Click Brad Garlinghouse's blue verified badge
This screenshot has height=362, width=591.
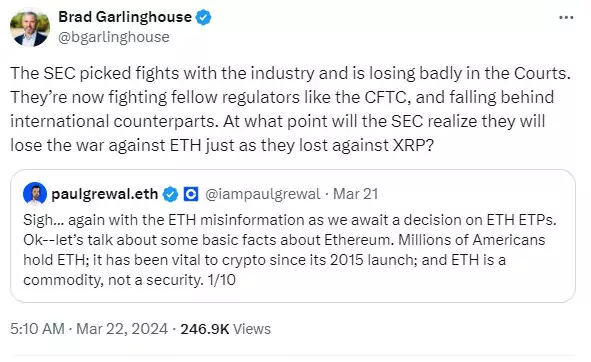tap(204, 17)
